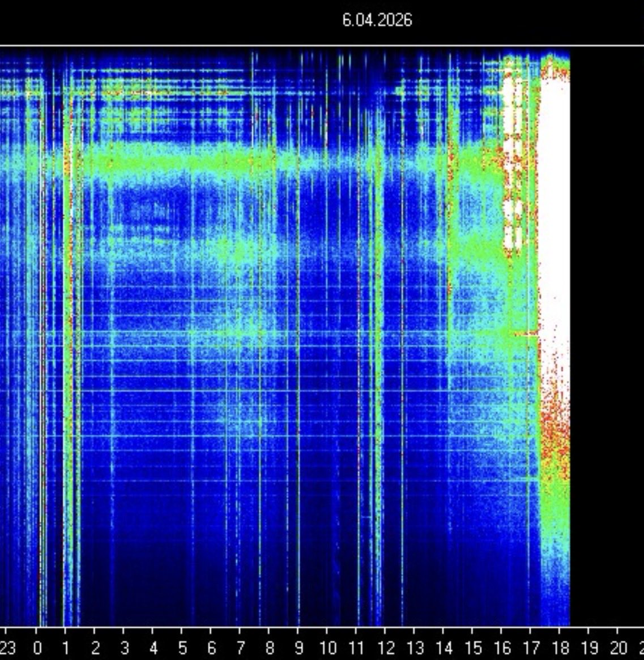Click the hour 16 axis label
This screenshot has height=660, width=644.
click(502, 648)
